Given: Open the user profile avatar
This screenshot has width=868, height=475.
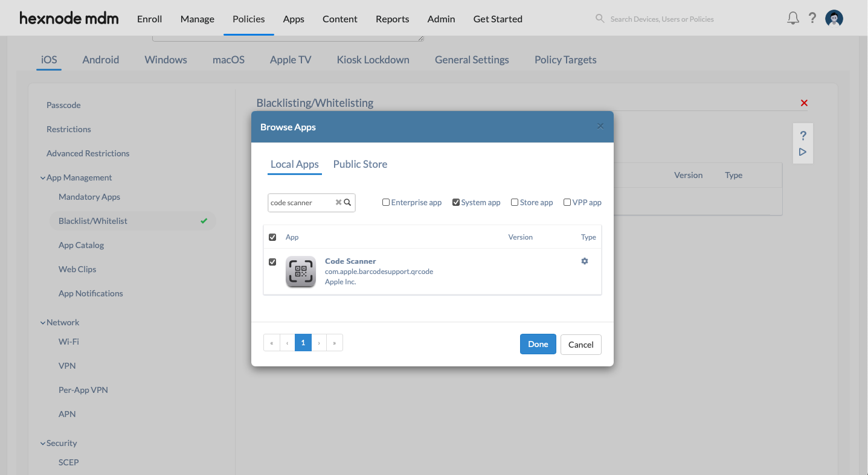Looking at the screenshot, I should 834,18.
